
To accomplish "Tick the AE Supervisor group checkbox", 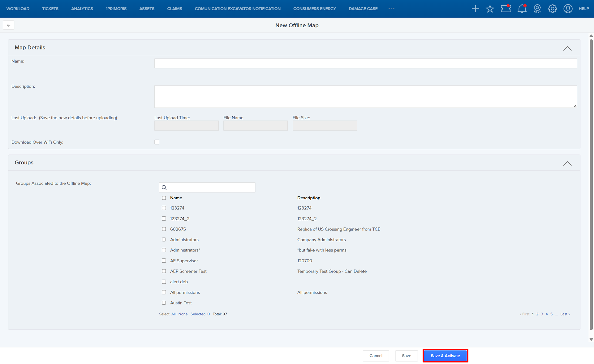I will click(164, 261).
